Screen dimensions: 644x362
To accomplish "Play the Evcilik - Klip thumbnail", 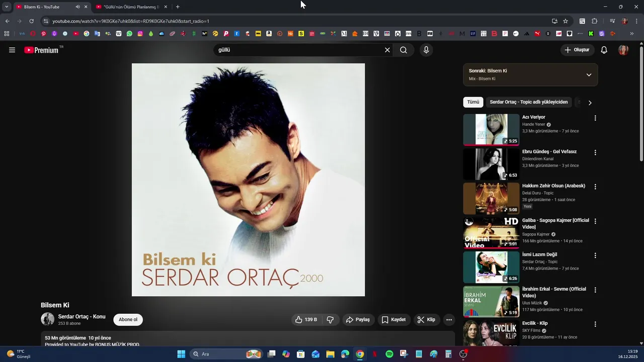I will [491, 333].
